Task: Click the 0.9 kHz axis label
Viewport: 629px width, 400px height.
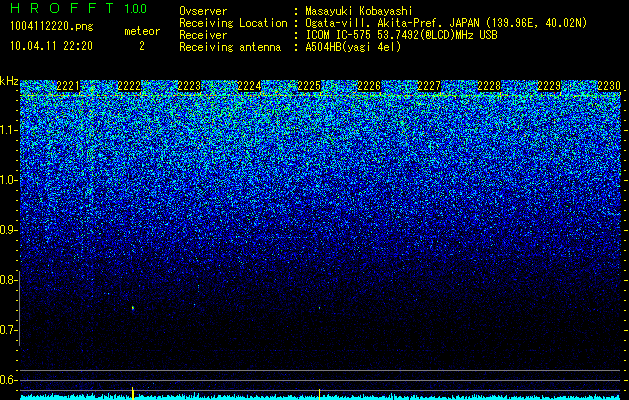Action: (9, 230)
